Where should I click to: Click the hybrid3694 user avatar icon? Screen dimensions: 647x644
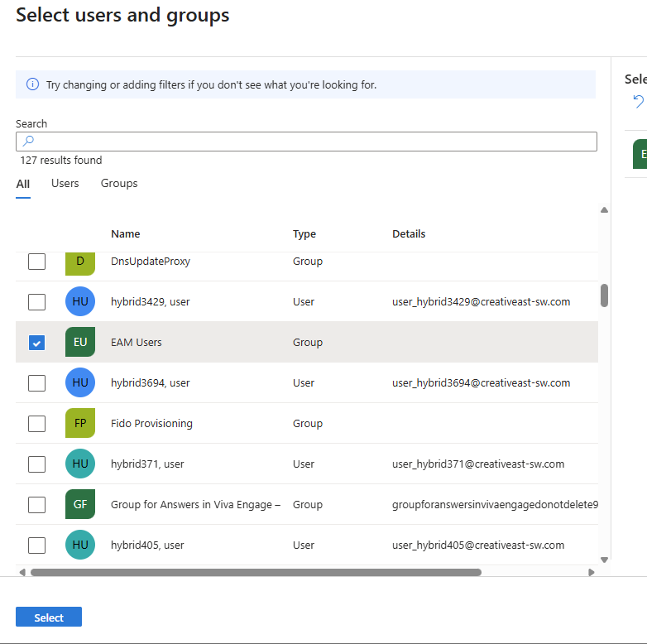click(80, 383)
